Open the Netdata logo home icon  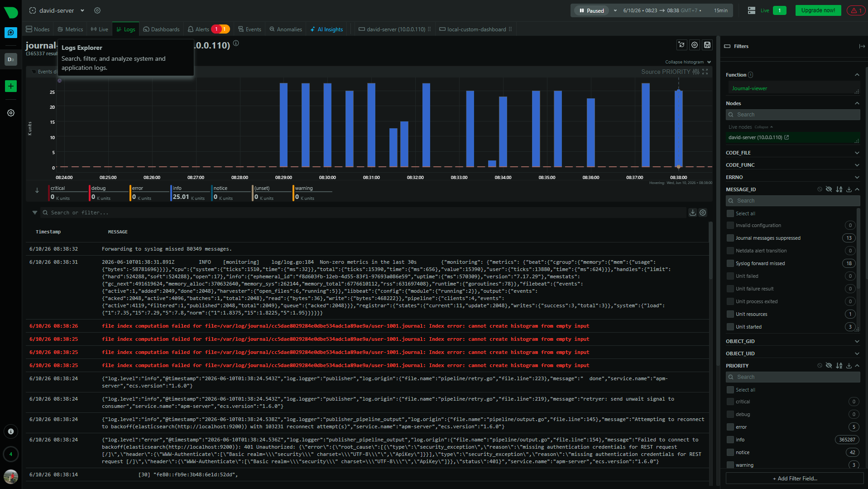pos(11,12)
